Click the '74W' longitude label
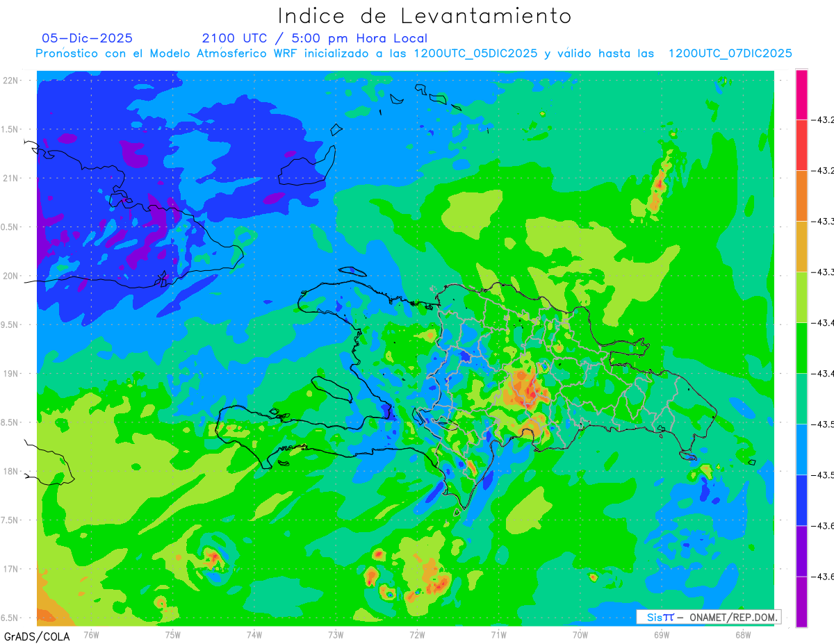Screen dimensions: 834x644 (254, 634)
